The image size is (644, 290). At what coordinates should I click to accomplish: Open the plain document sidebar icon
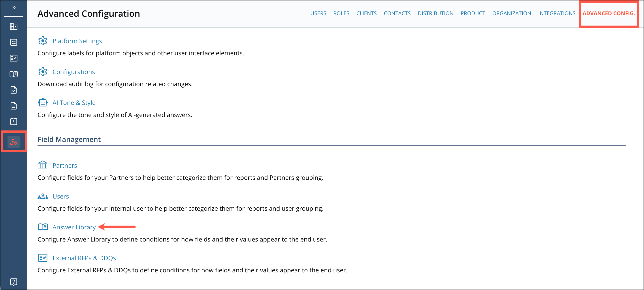tap(14, 106)
